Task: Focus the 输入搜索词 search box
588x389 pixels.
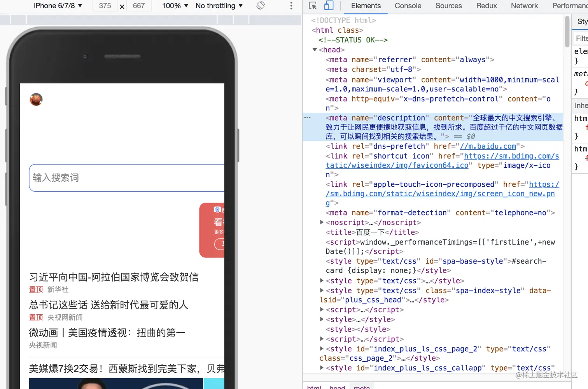Action: click(x=127, y=178)
